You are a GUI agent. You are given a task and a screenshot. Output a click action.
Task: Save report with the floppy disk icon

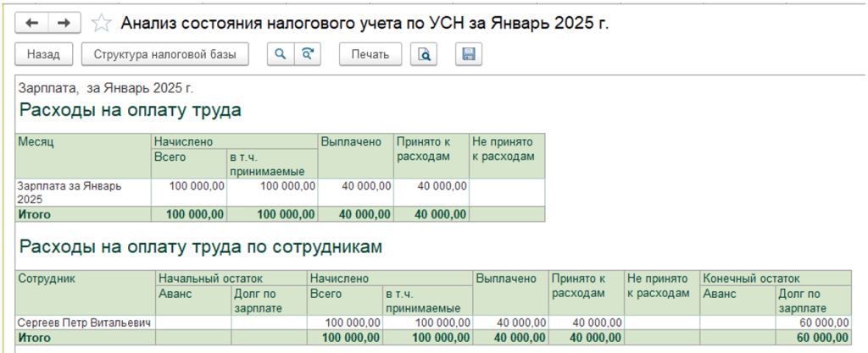click(469, 54)
